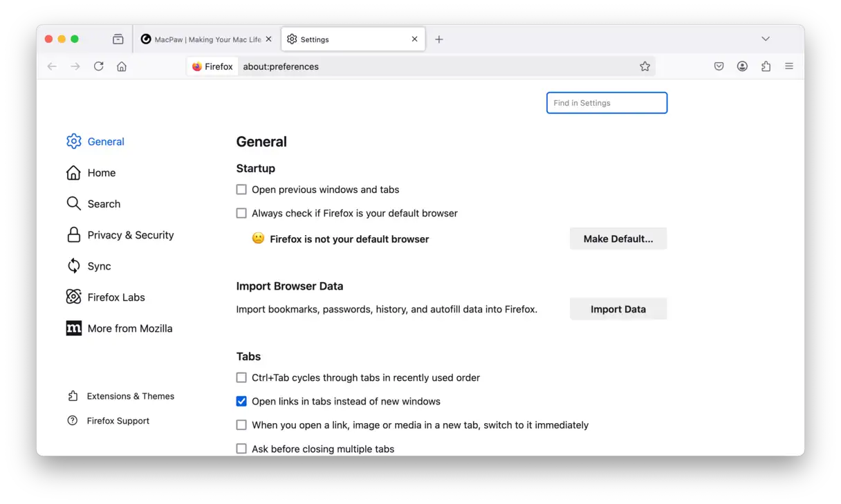Open the Sync settings category
This screenshot has height=504, width=841.
89,266
